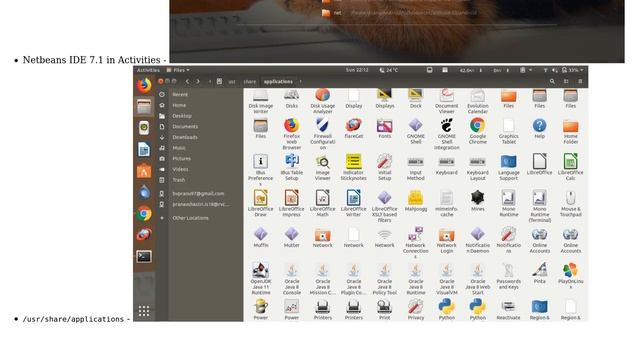Image resolution: width=640 pixels, height=360 pixels.
Task: Navigate forward with the right arrow button
Action: [198, 82]
